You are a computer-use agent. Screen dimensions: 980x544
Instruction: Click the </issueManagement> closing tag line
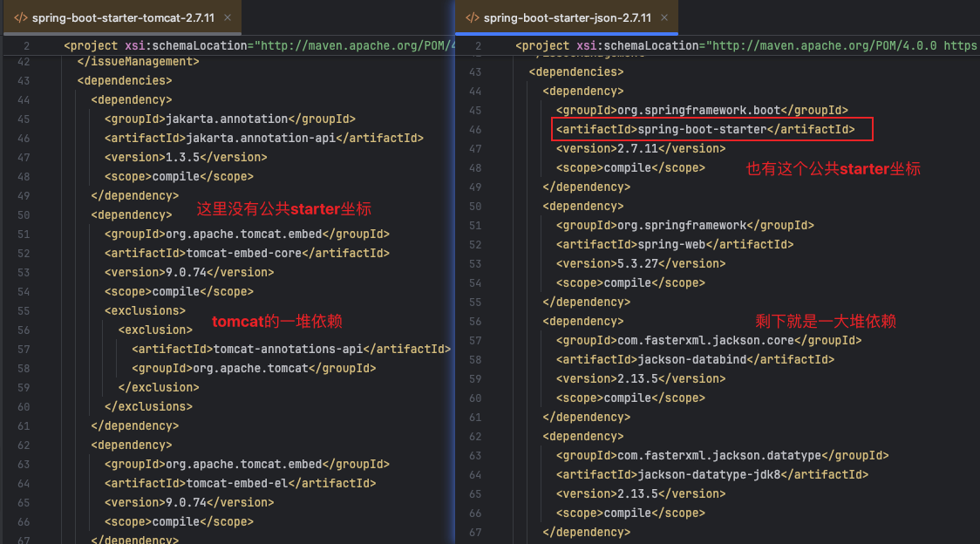click(138, 61)
